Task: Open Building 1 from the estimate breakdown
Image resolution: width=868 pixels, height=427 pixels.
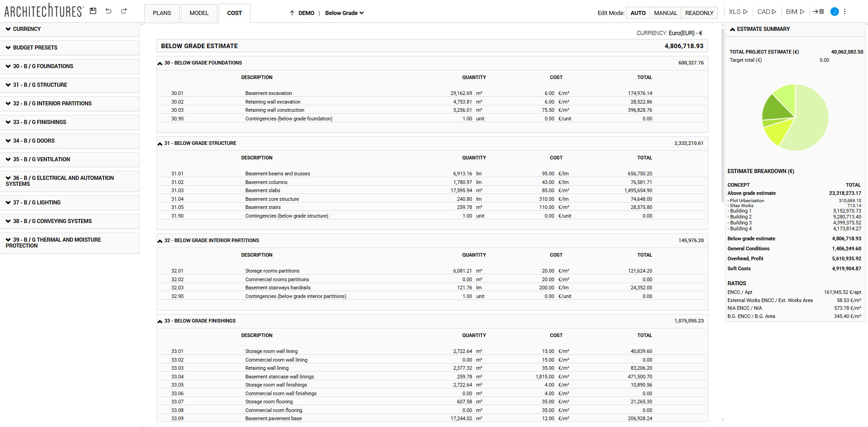Action: tap(740, 211)
